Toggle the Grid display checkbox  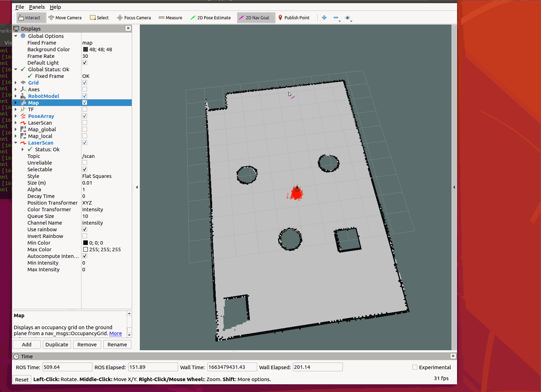[85, 83]
